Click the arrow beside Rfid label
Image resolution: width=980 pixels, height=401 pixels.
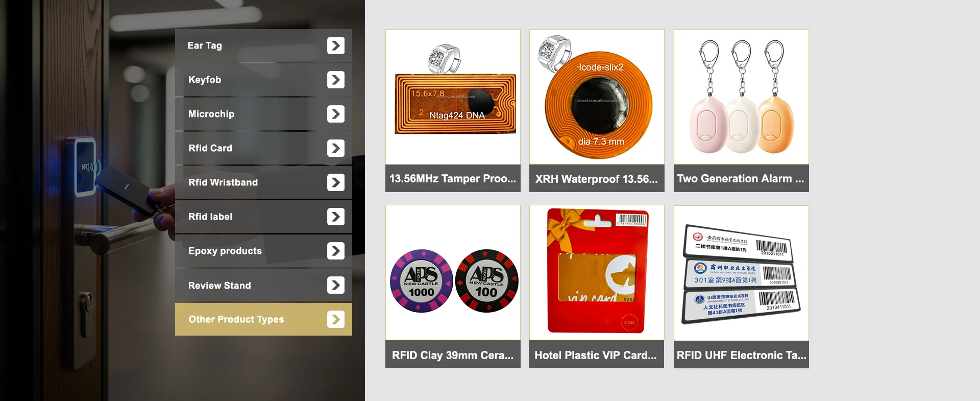tap(336, 217)
